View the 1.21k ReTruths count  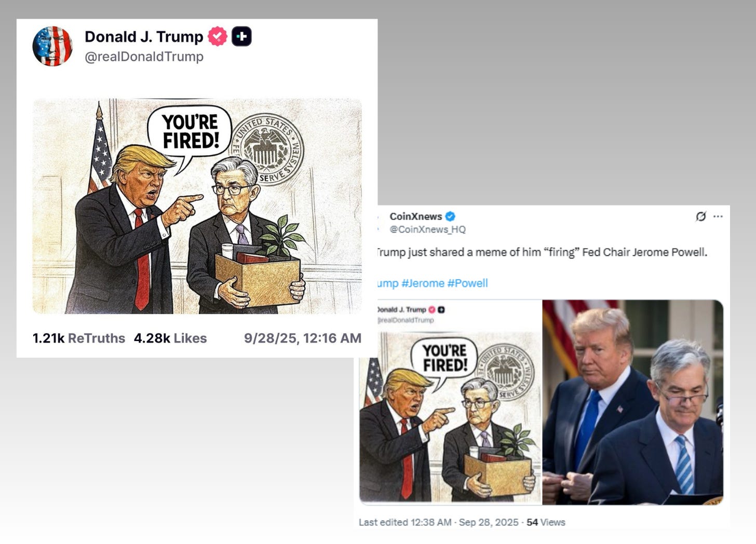[x=79, y=338]
